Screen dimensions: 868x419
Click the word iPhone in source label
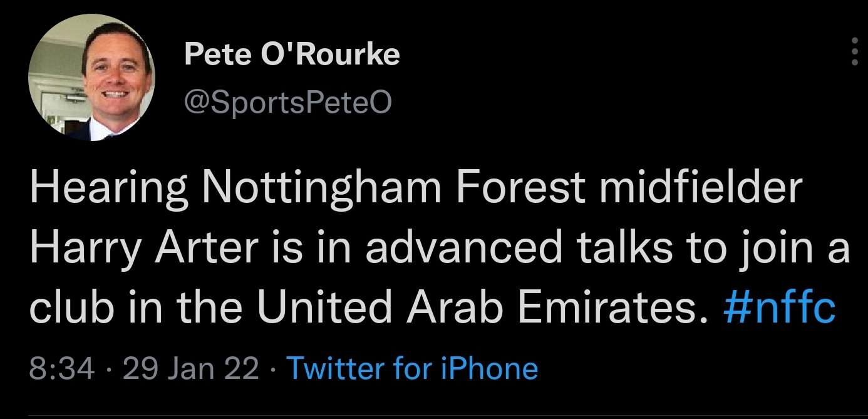click(490, 368)
